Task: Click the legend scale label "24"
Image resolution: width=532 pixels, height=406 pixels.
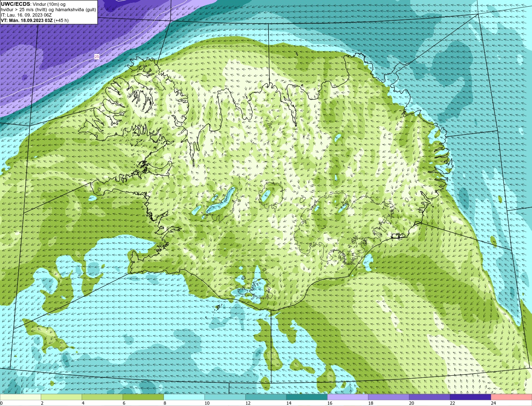Action: click(493, 403)
